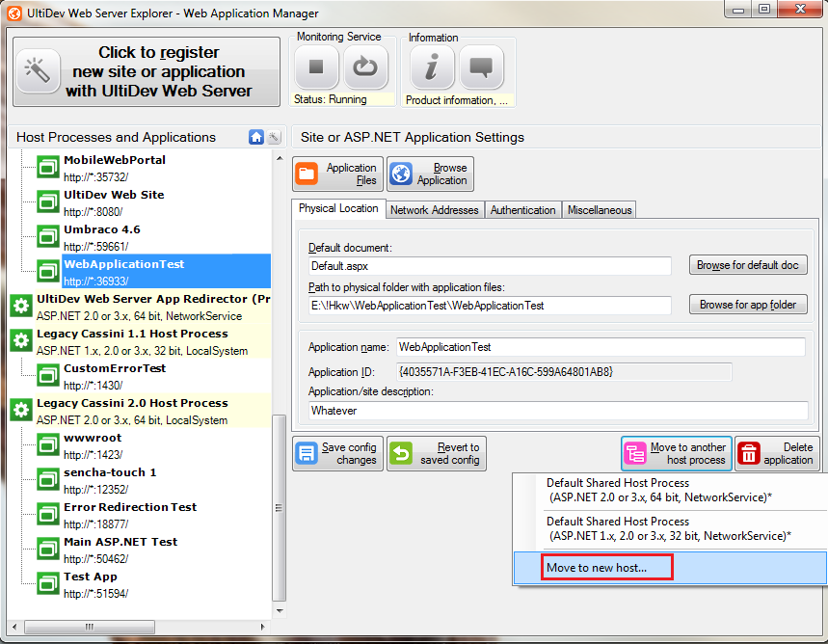Save config changes
Screen dimensions: 828x644
tap(337, 453)
